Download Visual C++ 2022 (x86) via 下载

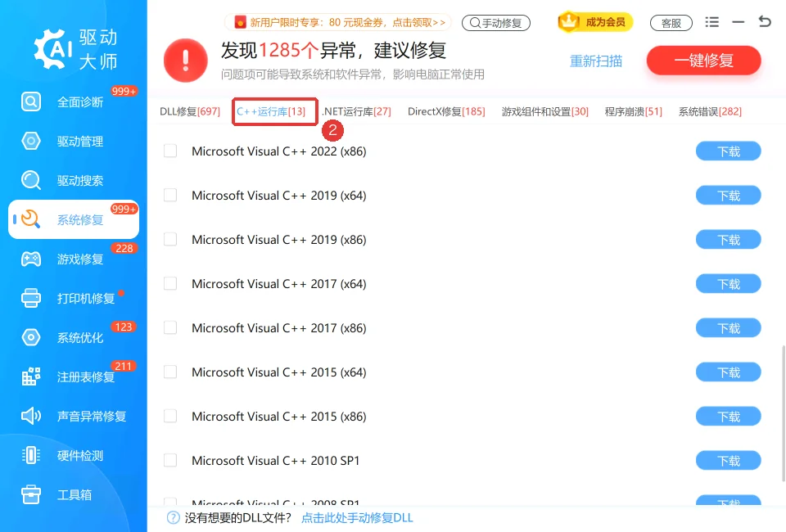[729, 151]
